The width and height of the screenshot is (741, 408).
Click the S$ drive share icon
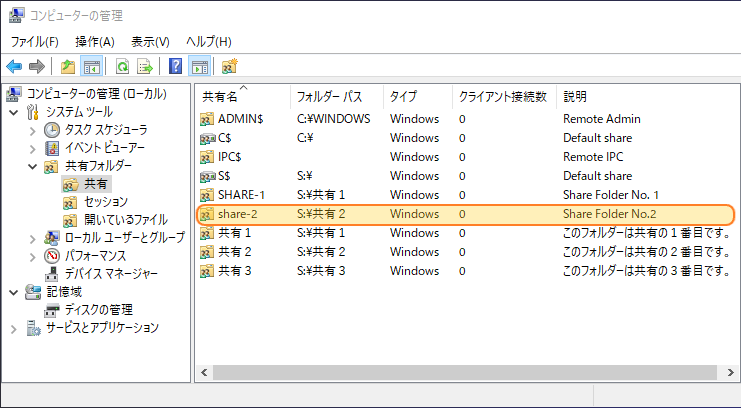[x=207, y=176]
